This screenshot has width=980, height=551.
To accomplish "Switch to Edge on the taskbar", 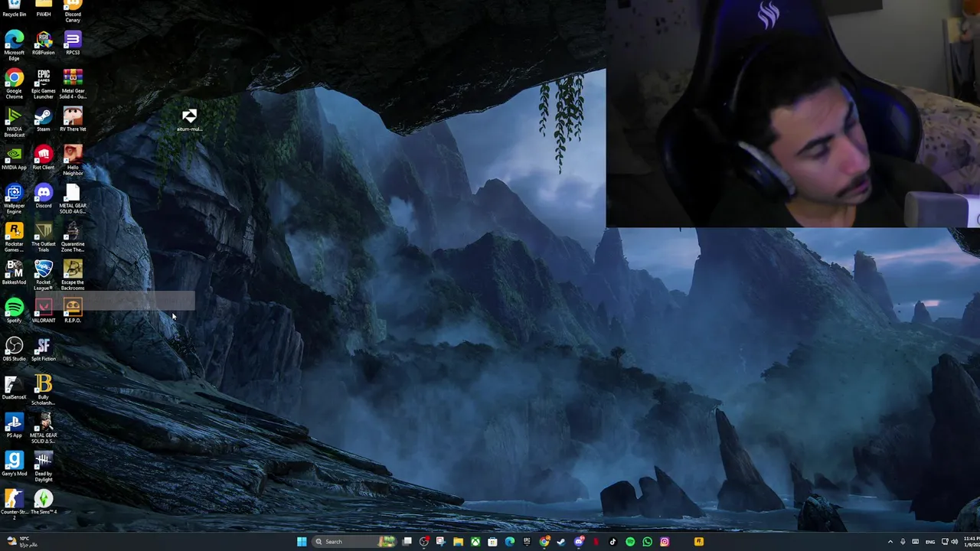I will [x=510, y=542].
